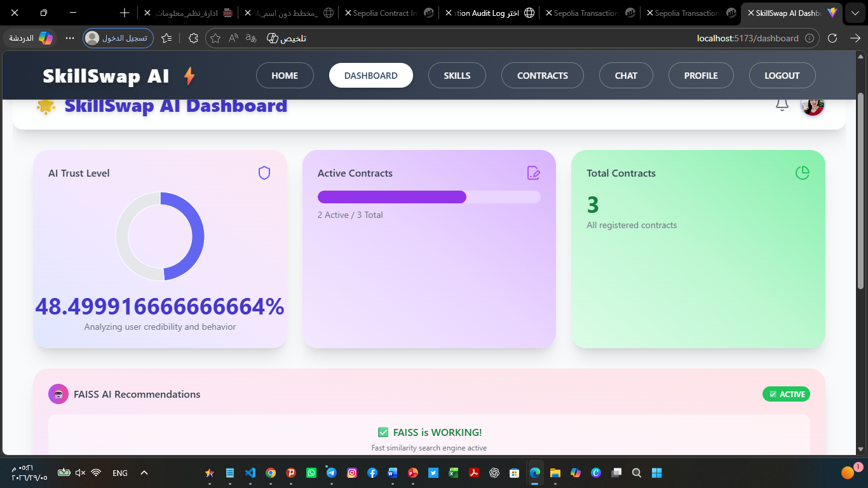Open the Copilot chat button in the toolbar

(x=31, y=38)
